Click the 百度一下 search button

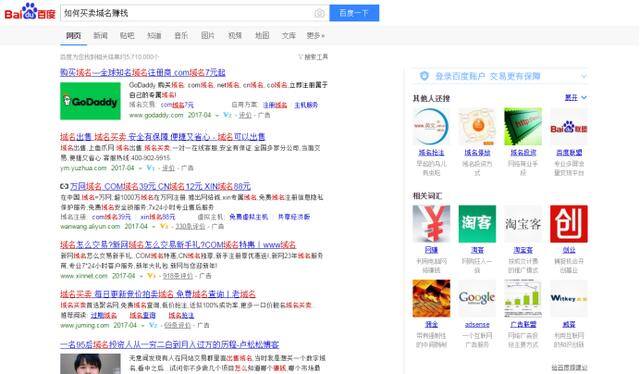tap(354, 13)
